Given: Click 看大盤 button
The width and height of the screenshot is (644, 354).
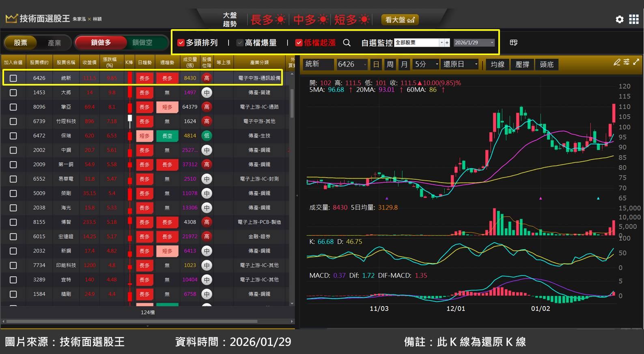Looking at the screenshot, I should (400, 19).
